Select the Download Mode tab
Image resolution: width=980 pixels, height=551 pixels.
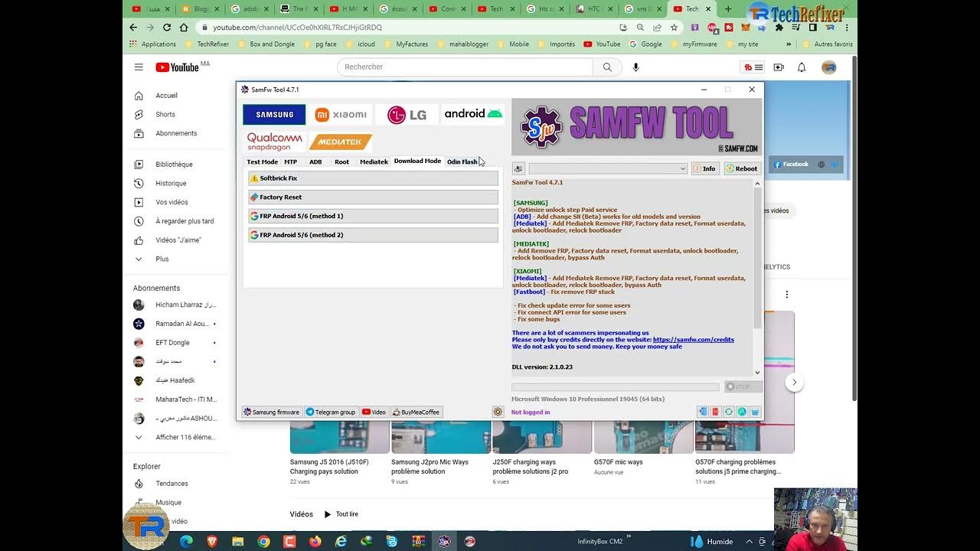pyautogui.click(x=417, y=161)
